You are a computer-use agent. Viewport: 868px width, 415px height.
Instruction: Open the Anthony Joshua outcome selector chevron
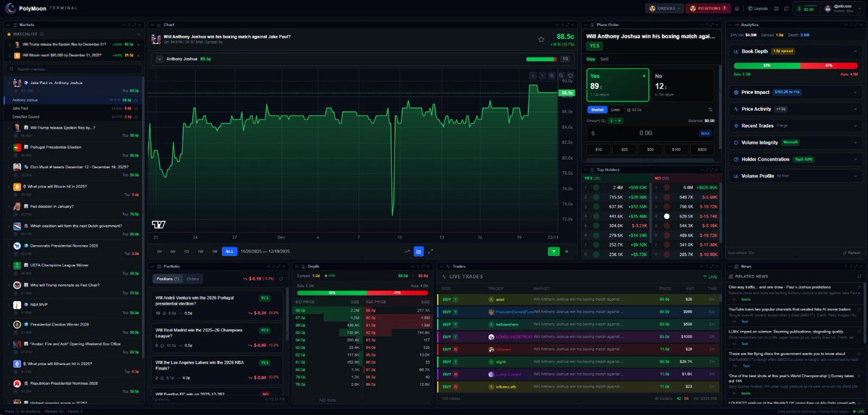[159, 59]
